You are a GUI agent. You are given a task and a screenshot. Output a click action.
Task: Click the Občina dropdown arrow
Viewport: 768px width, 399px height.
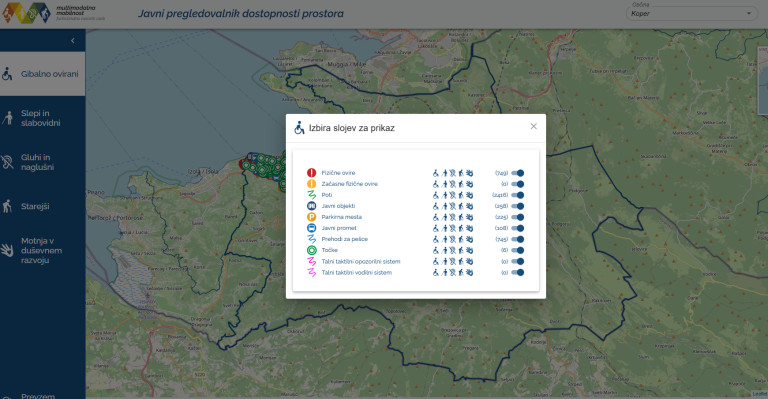tap(748, 14)
